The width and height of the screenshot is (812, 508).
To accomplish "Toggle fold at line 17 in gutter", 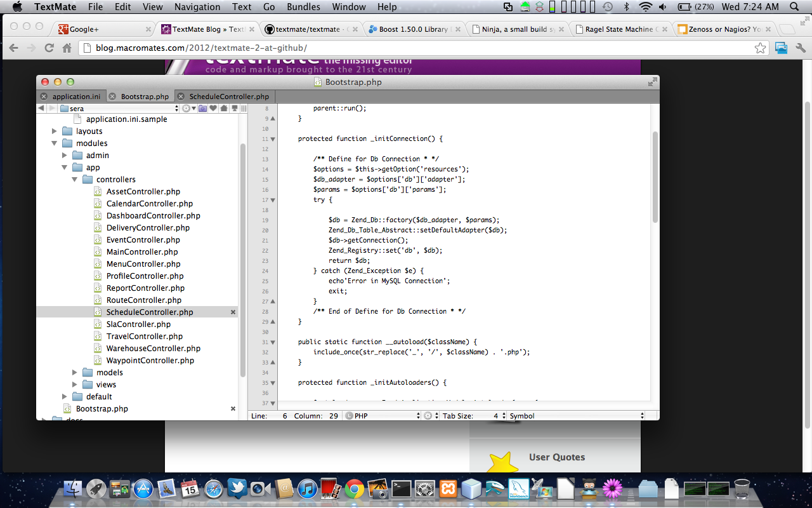I will point(273,200).
